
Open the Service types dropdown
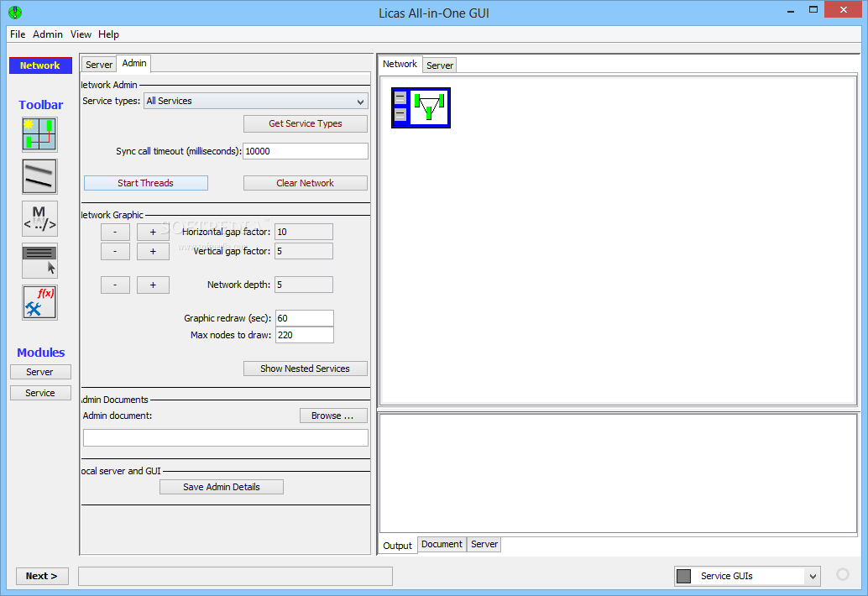256,102
